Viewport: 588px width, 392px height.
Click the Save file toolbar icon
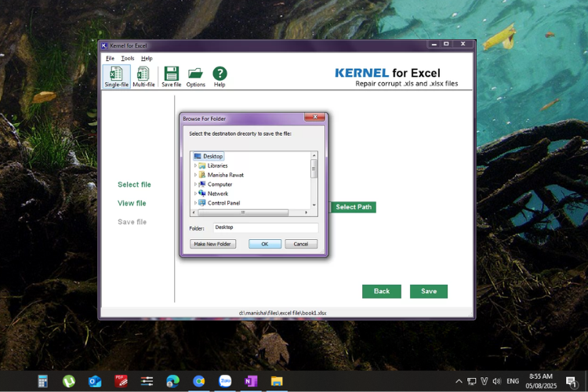pos(172,76)
